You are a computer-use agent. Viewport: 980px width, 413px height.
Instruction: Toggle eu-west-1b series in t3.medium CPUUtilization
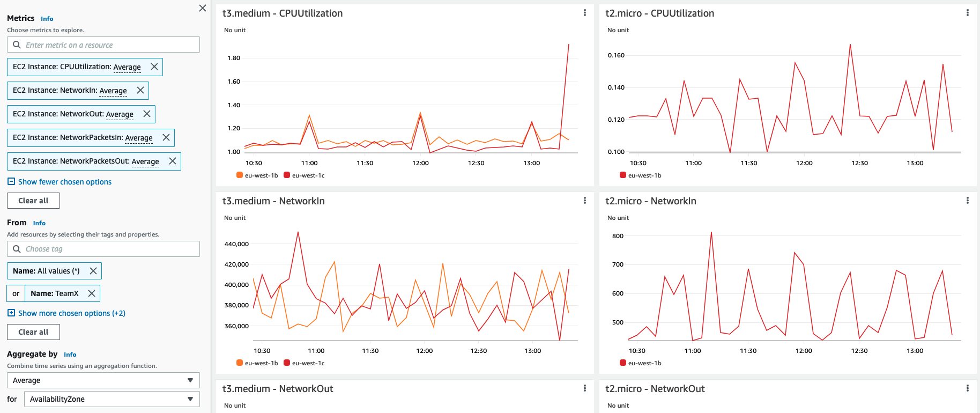[x=257, y=175]
